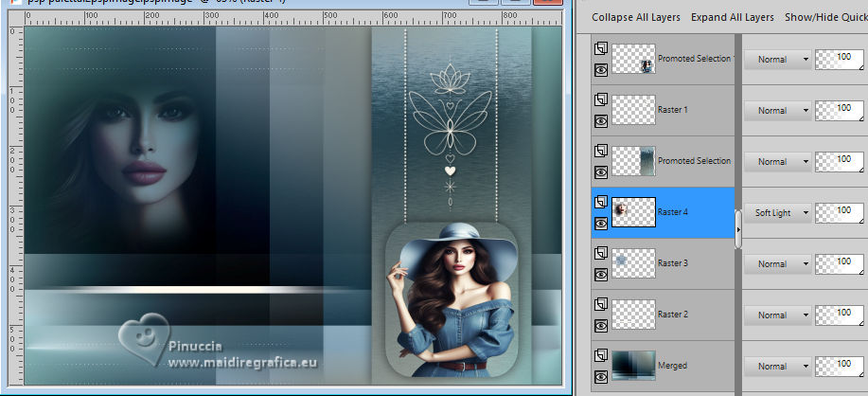Click opacity slider of Raster 4
The width and height of the screenshot is (868, 396).
840,212
